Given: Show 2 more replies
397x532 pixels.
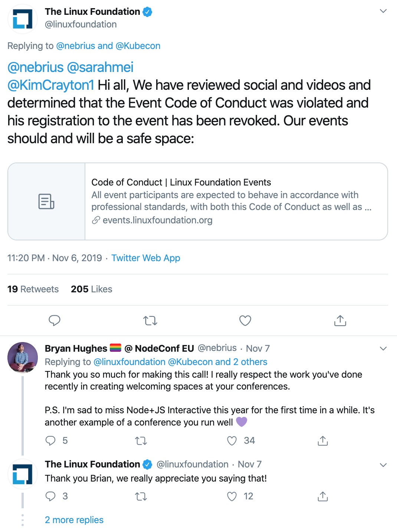Looking at the screenshot, I should tap(74, 520).
